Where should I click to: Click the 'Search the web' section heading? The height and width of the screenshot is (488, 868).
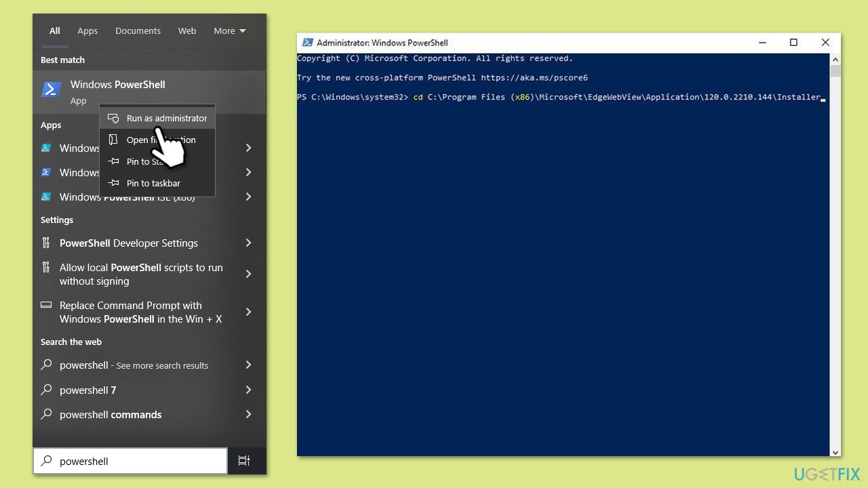(71, 342)
